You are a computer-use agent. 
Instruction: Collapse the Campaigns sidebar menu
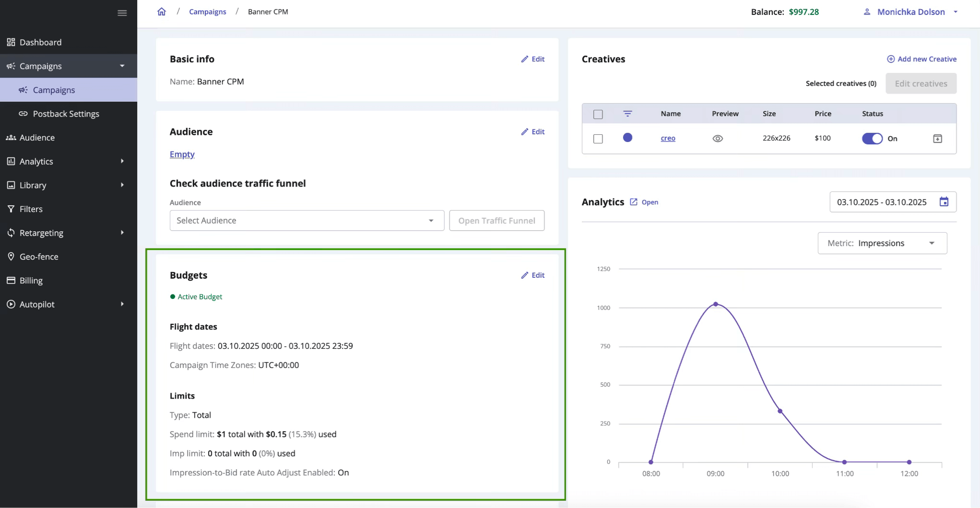[122, 66]
